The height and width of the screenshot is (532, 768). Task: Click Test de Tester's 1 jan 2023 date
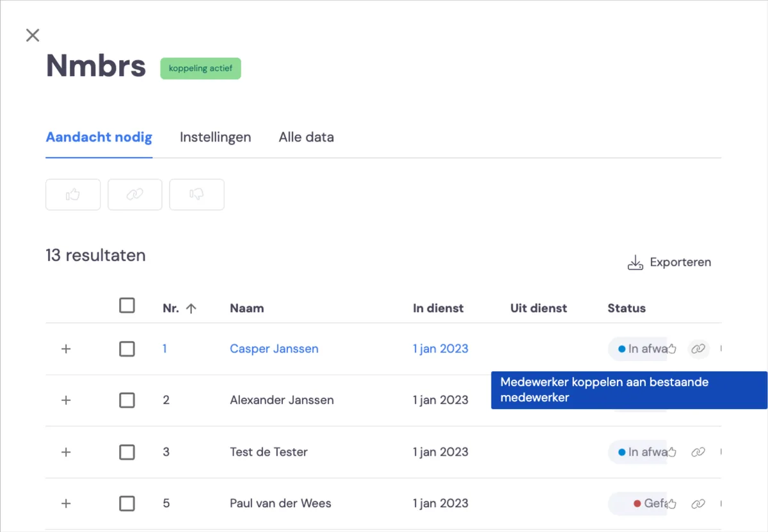point(440,452)
